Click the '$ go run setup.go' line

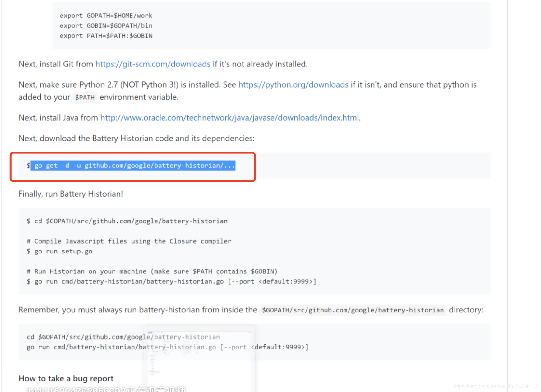(59, 251)
